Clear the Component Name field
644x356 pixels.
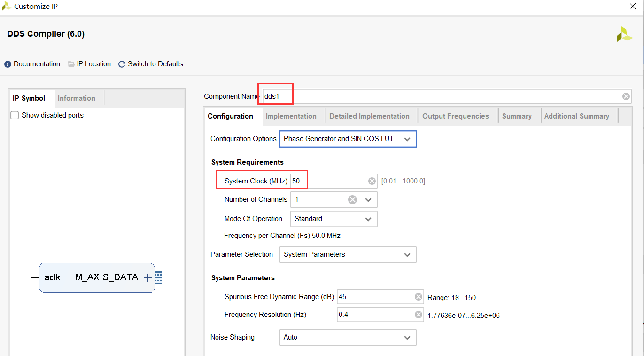[626, 96]
